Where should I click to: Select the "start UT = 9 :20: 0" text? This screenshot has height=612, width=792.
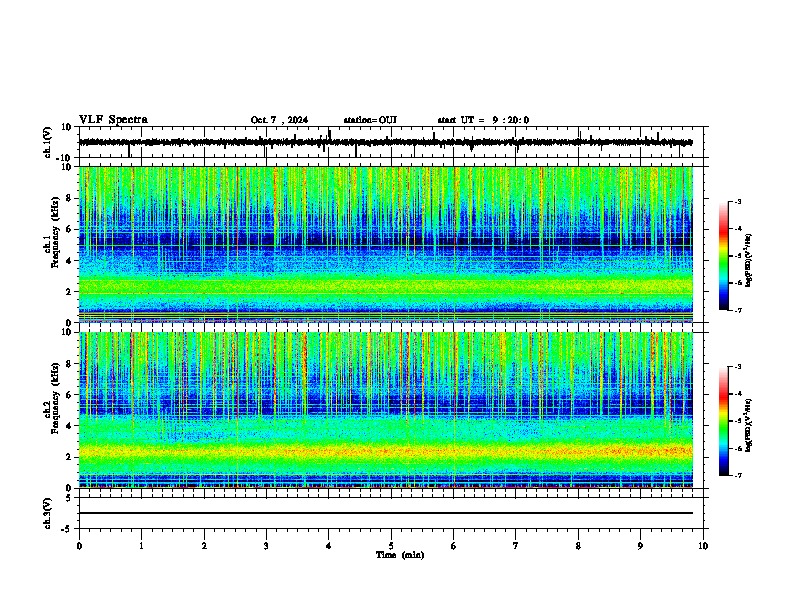tap(483, 120)
